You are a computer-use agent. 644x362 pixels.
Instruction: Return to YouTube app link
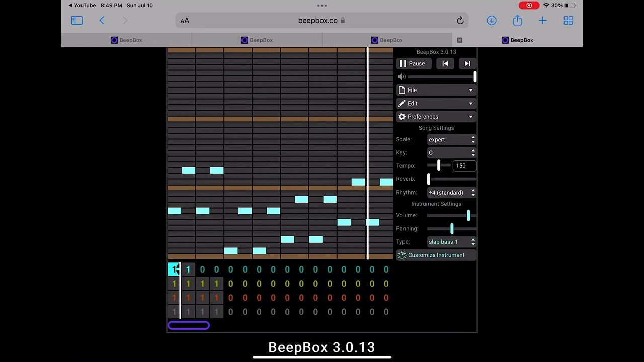(x=82, y=5)
